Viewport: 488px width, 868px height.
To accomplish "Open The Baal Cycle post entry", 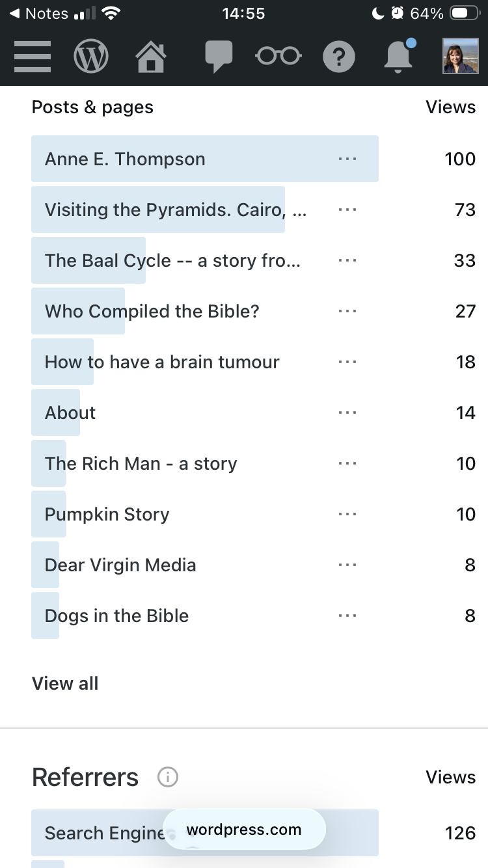I will click(172, 261).
